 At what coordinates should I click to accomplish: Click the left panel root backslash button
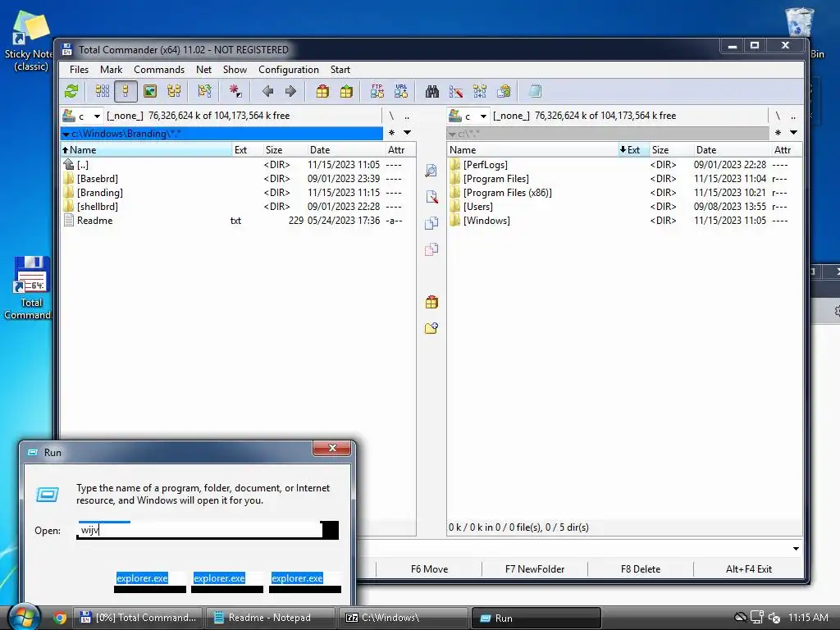(391, 116)
